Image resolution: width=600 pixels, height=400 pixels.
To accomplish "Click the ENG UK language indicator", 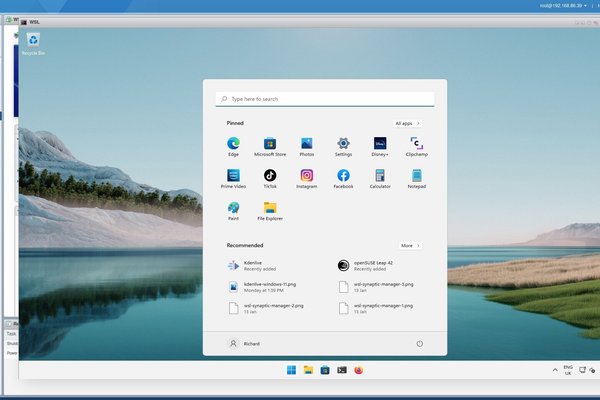I will click(568, 370).
